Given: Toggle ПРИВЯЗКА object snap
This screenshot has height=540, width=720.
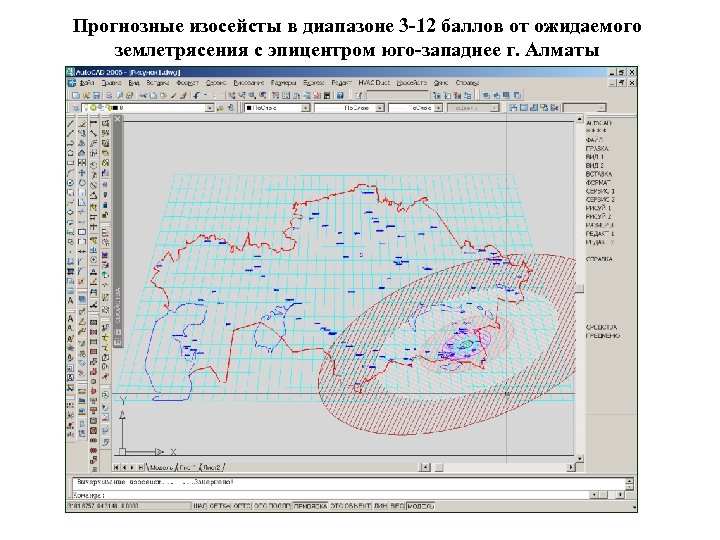Looking at the screenshot, I should [310, 506].
